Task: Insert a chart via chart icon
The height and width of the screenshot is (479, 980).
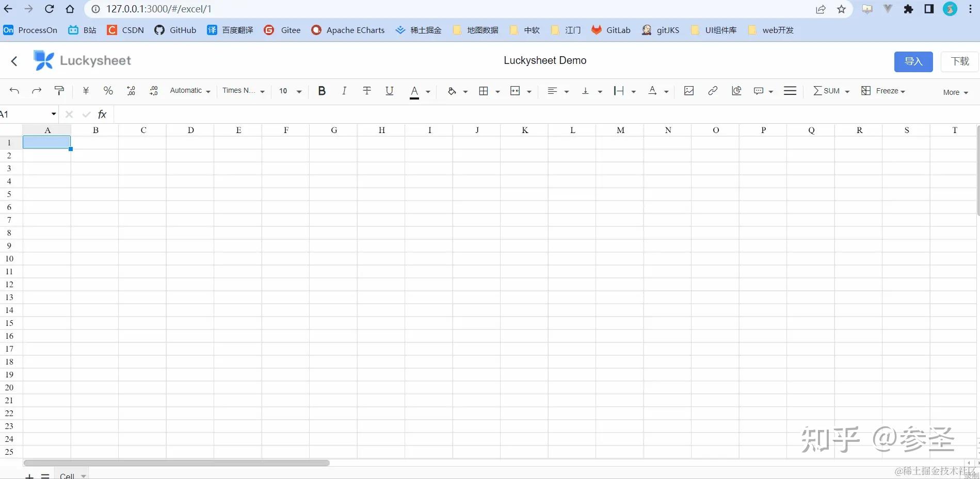Action: 736,91
